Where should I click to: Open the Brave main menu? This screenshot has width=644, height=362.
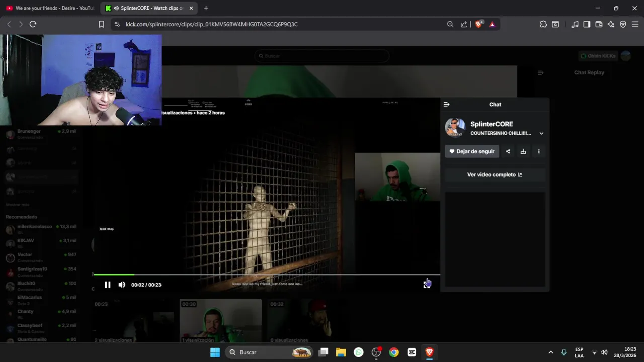pos(635,24)
